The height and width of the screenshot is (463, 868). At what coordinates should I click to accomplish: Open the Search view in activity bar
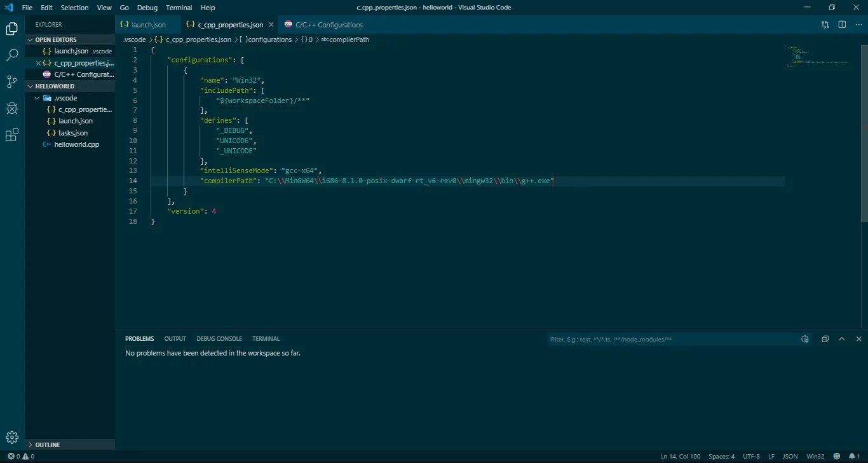pyautogui.click(x=12, y=55)
